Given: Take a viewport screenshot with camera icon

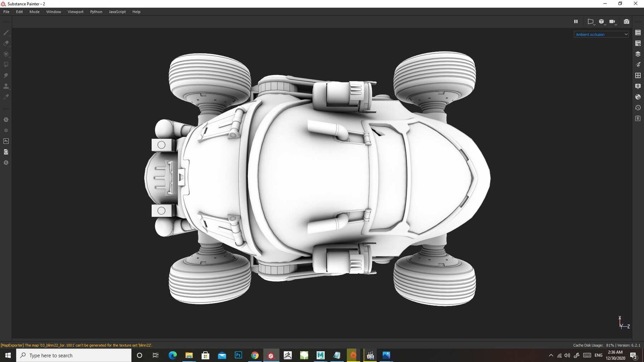Looking at the screenshot, I should 626,21.
